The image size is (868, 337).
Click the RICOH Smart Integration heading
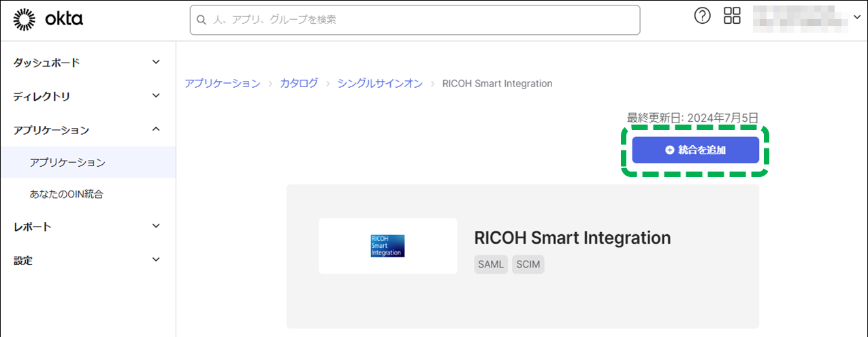coord(573,238)
